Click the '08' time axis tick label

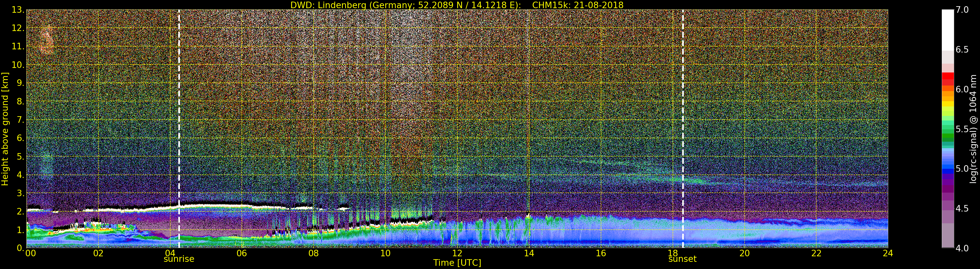point(313,253)
